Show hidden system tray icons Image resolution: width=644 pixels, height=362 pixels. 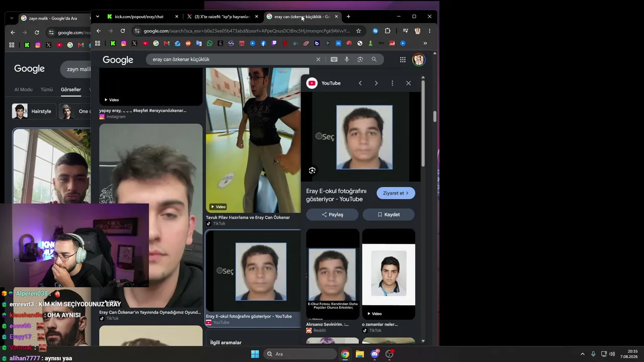[x=583, y=354]
